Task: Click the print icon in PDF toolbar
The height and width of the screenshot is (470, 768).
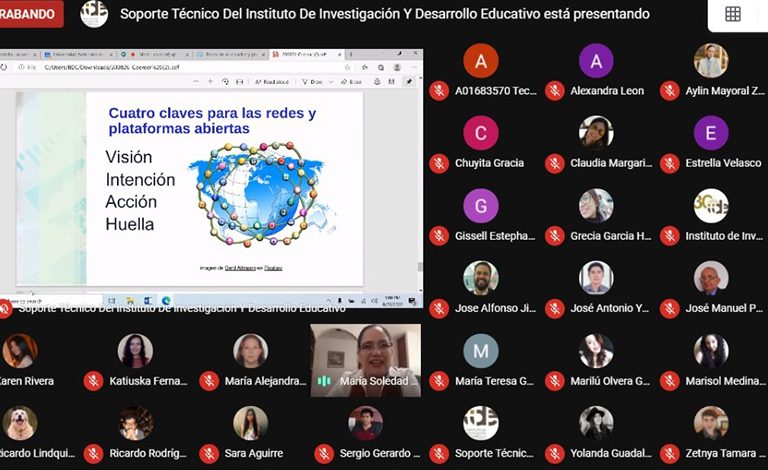Action: pos(377,82)
